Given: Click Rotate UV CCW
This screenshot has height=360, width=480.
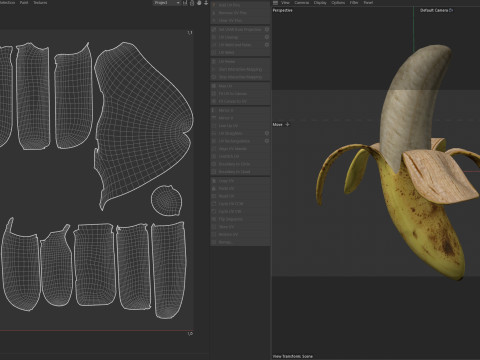Looking at the screenshot, I should click(240, 204).
